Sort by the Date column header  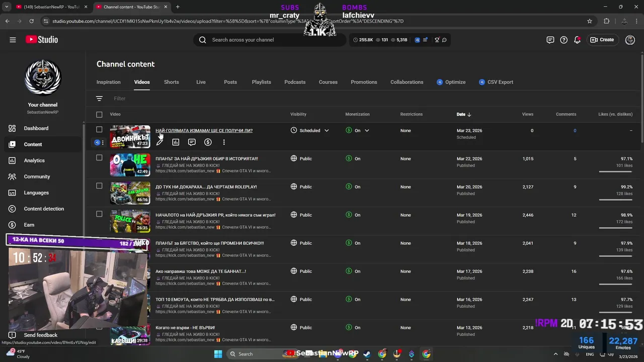point(464,115)
